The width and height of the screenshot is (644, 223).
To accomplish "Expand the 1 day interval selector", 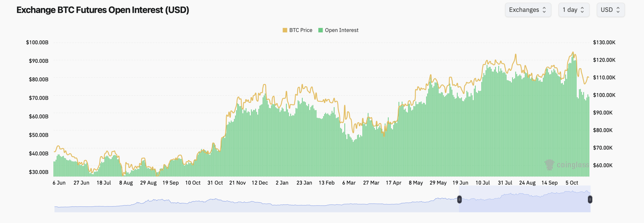I will (573, 10).
